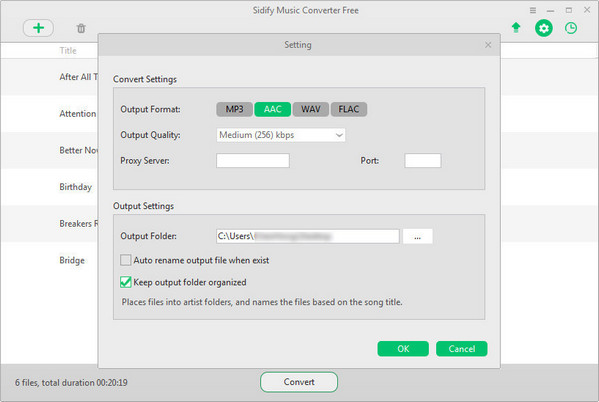Uncheck Keep output folder organized
This screenshot has width=599, height=402.
click(x=125, y=282)
